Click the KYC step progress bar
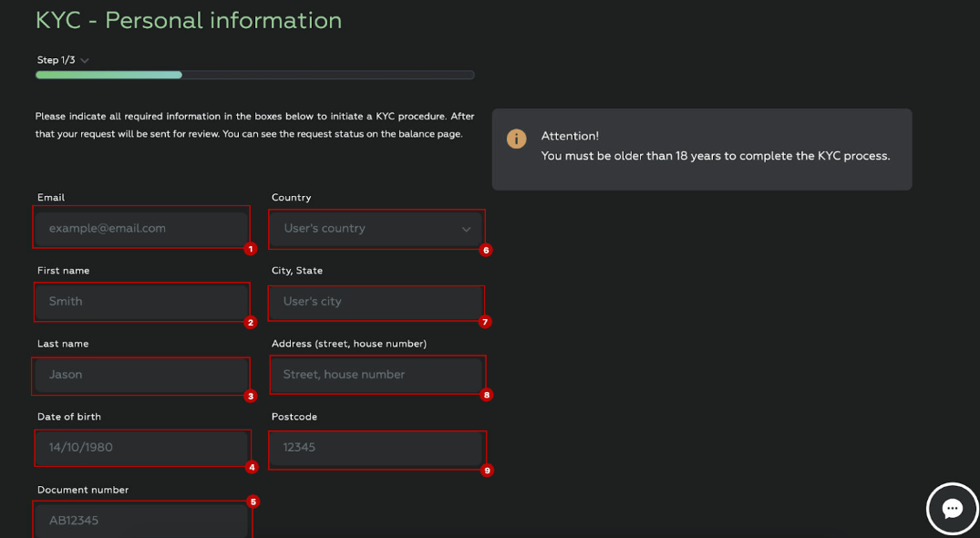This screenshot has height=538, width=980. tap(255, 75)
